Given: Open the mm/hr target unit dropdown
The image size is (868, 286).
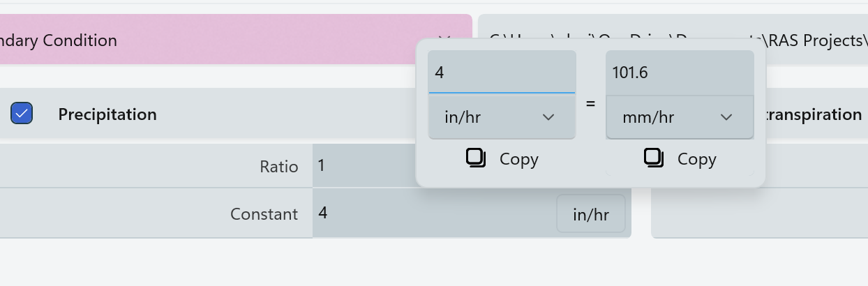Looking at the screenshot, I should coord(680,117).
